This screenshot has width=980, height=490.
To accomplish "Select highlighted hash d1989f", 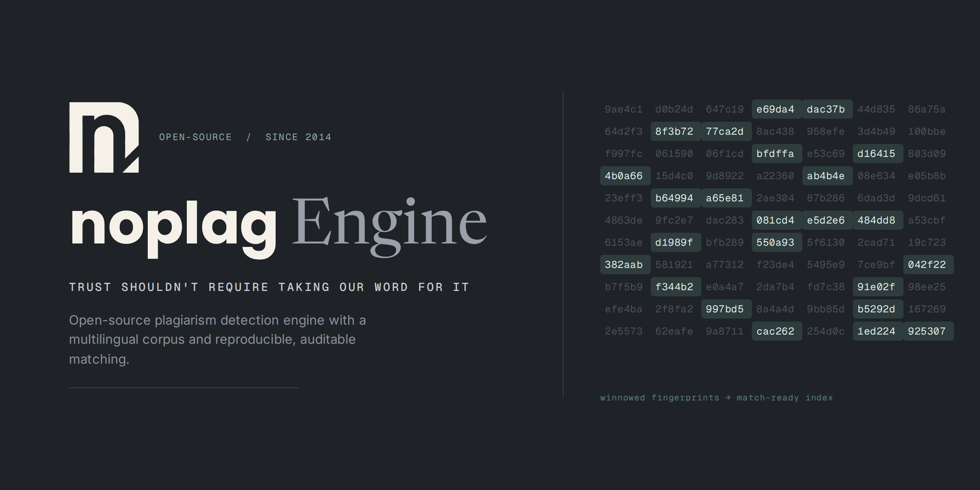I will tap(676, 242).
